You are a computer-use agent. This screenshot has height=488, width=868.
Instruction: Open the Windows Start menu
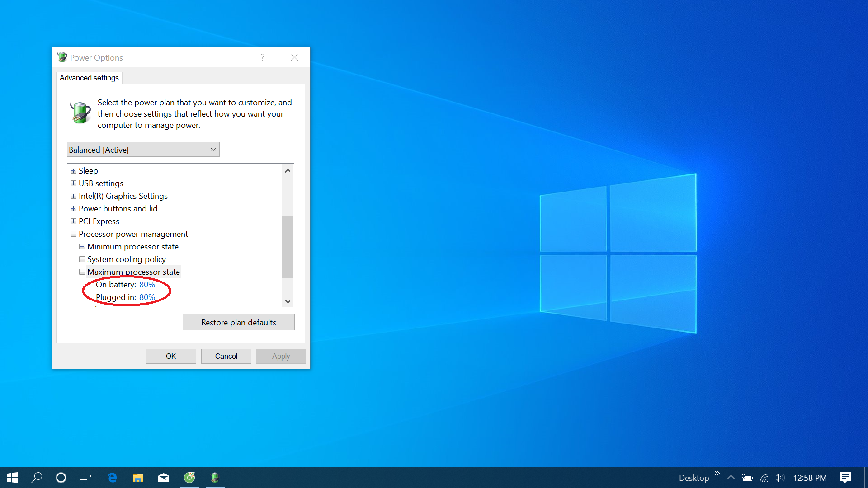click(12, 478)
